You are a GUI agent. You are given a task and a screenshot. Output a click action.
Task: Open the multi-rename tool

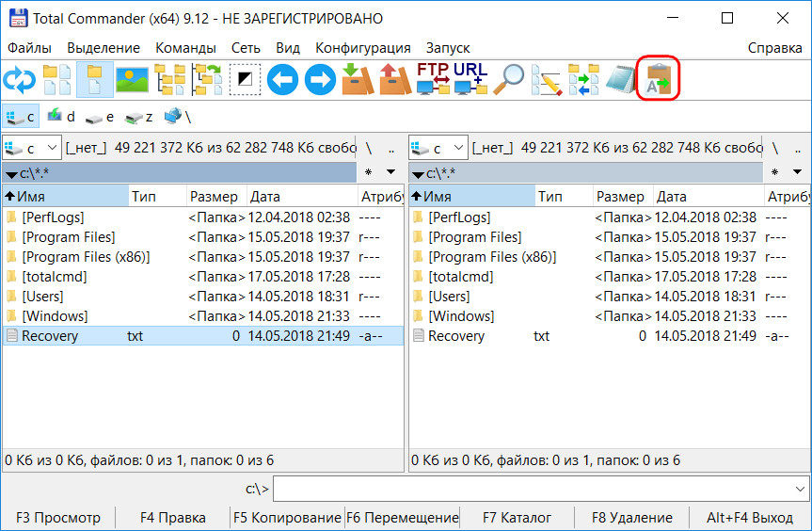546,80
